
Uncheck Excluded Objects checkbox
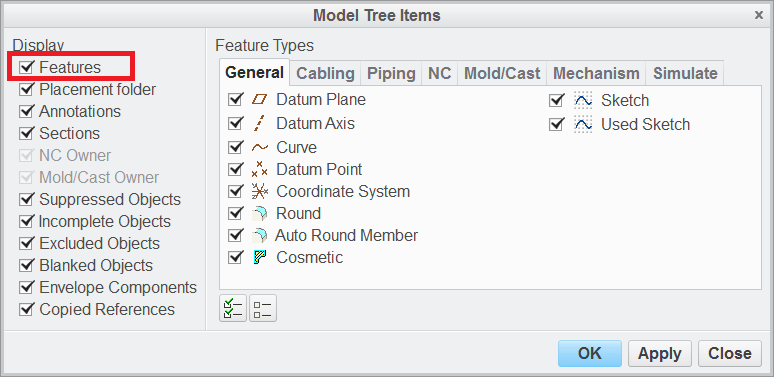pos(26,243)
